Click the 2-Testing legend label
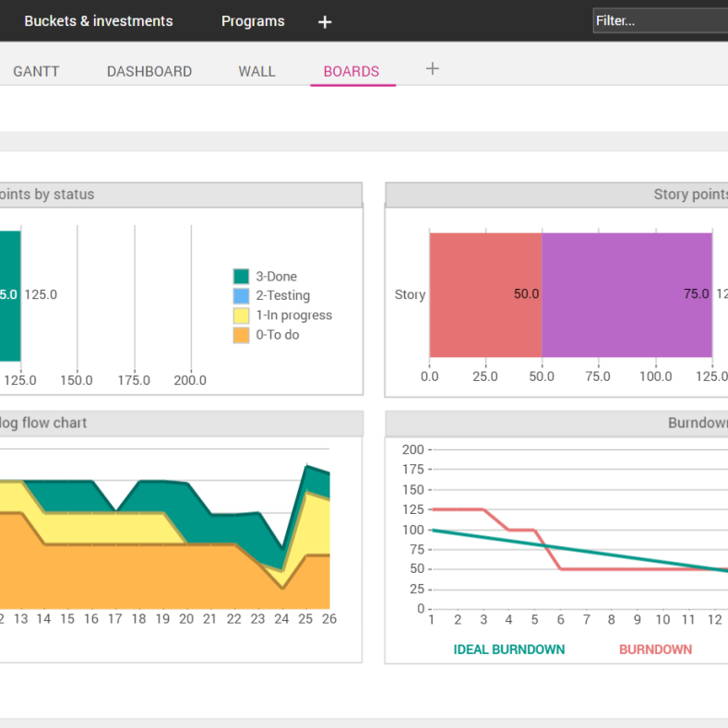Screen dimensions: 728x728 coord(282,296)
